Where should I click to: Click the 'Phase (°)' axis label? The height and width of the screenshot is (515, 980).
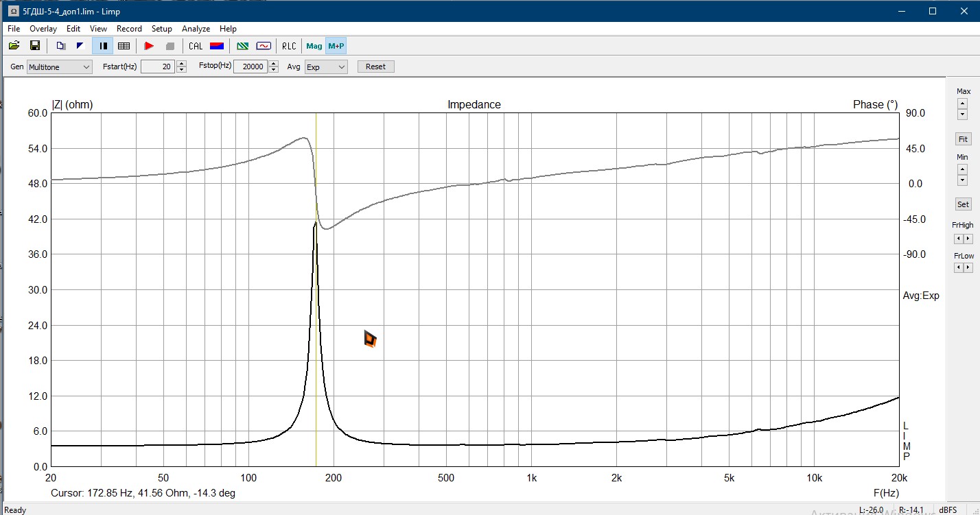(x=875, y=105)
